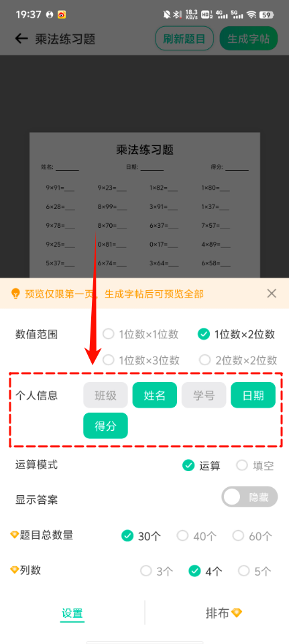Pick 5个 columns option
Viewport: 289px width, 644px height.
tap(255, 571)
